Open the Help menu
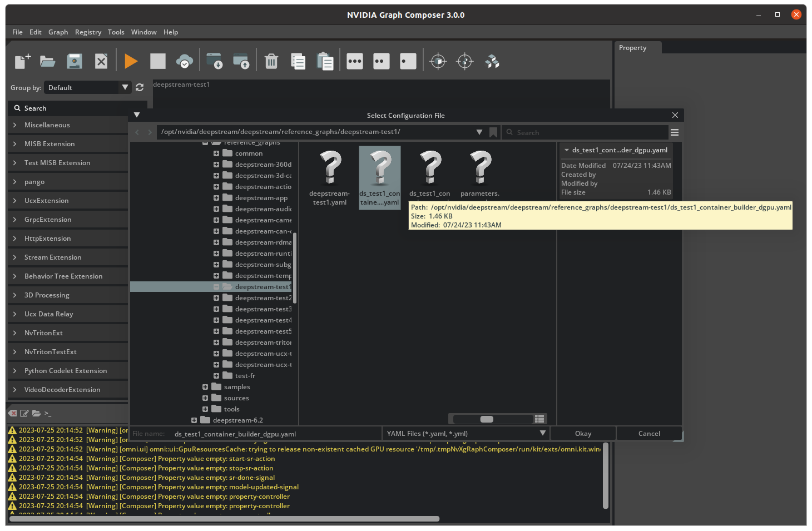812x531 pixels. click(171, 32)
